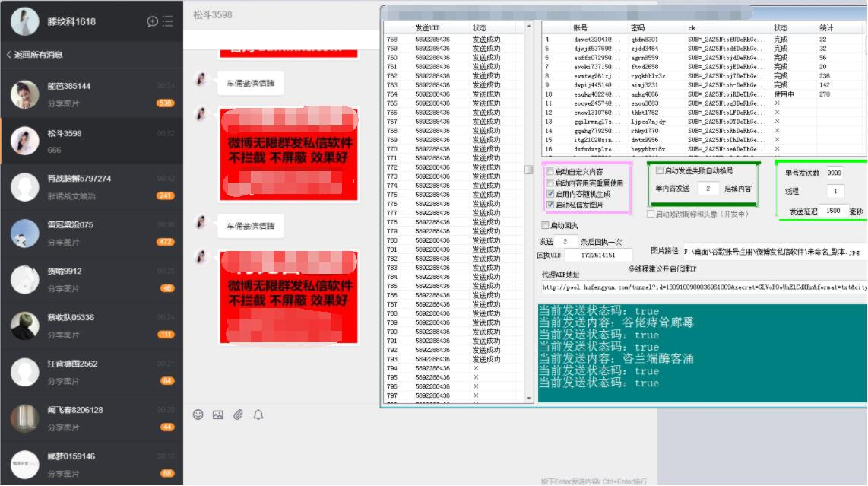Click the send list vertical scrollbar thumb
This screenshot has height=486, width=868.
pyautogui.click(x=529, y=170)
